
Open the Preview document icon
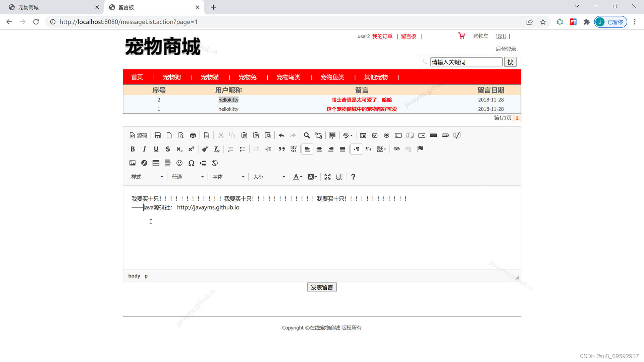click(181, 135)
